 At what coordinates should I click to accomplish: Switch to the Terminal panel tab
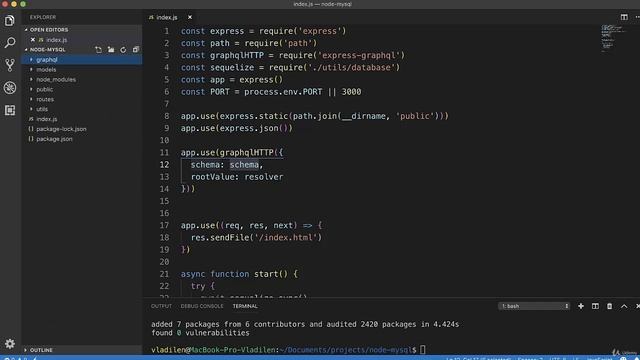245,306
